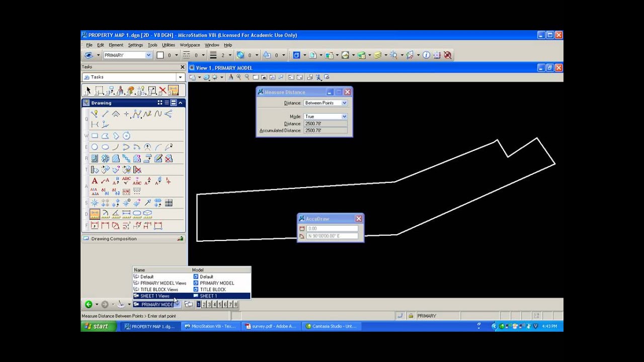Open the File menu

[x=89, y=45]
